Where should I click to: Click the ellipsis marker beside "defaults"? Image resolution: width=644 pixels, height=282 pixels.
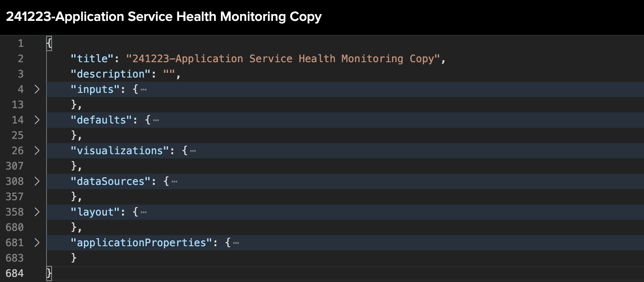pyautogui.click(x=155, y=120)
